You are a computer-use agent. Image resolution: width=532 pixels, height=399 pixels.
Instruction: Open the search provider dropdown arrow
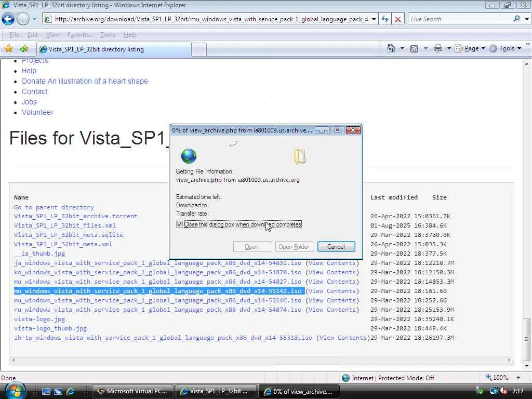tap(527, 19)
